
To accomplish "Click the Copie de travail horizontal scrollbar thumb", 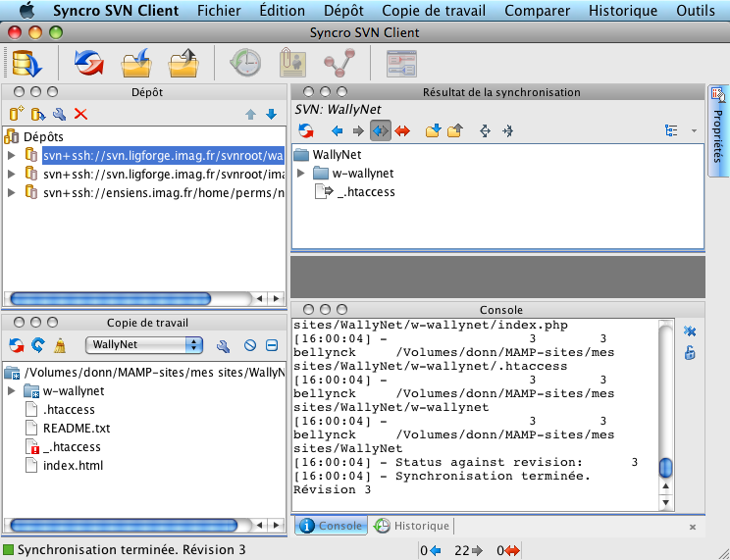I will pyautogui.click(x=124, y=526).
